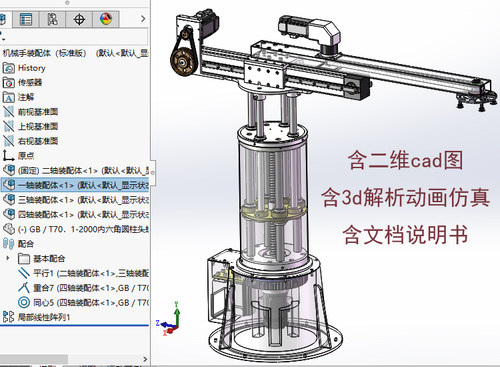Click the assembly icon of 一轴装配体<1>
This screenshot has width=500, height=367.
(x=9, y=184)
